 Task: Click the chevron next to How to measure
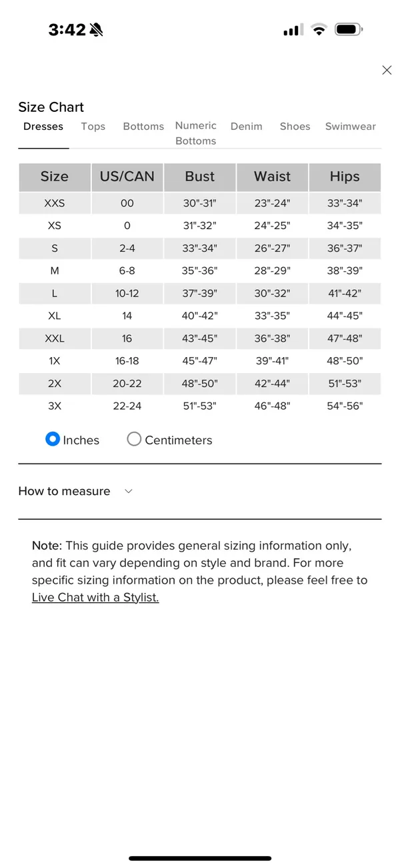point(129,491)
